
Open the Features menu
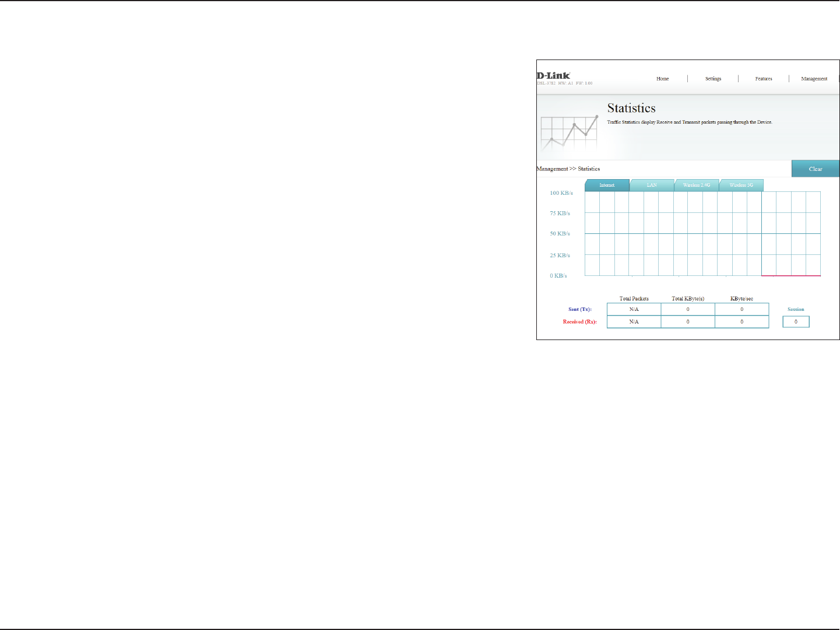tap(764, 79)
